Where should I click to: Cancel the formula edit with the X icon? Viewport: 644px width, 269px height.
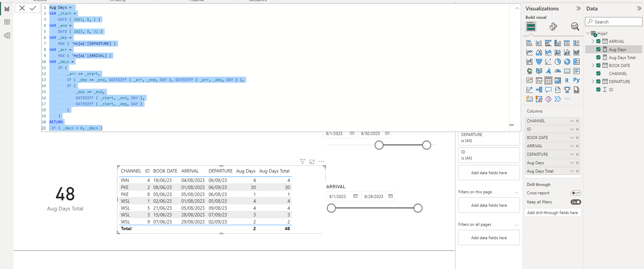click(22, 8)
